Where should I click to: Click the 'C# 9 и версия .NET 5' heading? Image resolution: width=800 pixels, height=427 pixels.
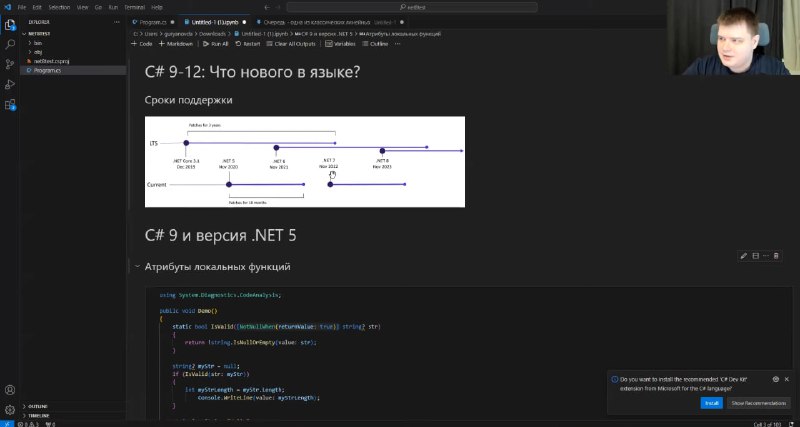(220, 235)
